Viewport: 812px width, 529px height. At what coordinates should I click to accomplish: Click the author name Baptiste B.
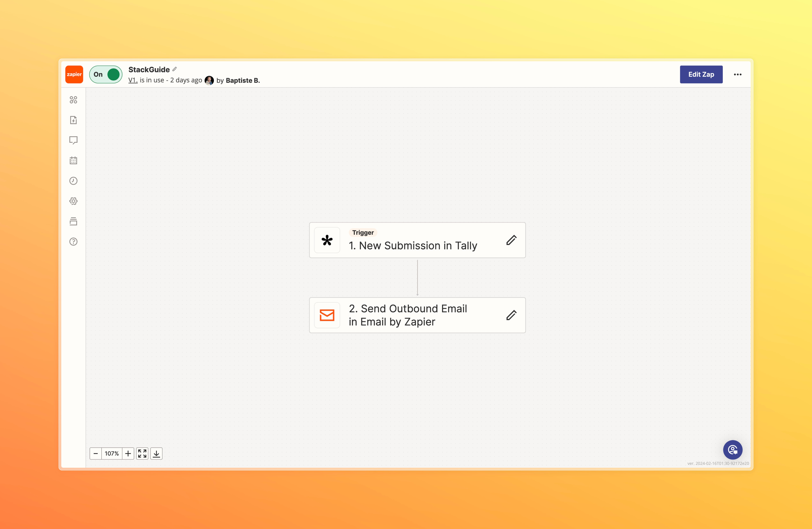pos(243,81)
